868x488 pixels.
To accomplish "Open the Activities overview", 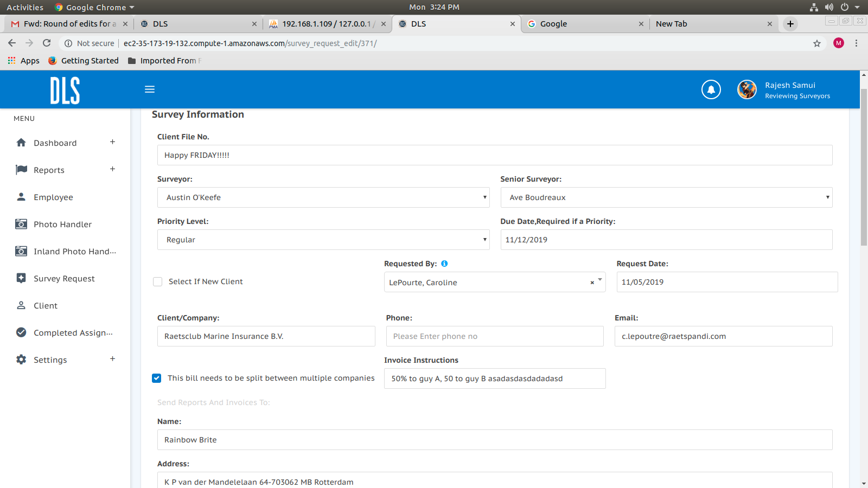I will click(25, 7).
